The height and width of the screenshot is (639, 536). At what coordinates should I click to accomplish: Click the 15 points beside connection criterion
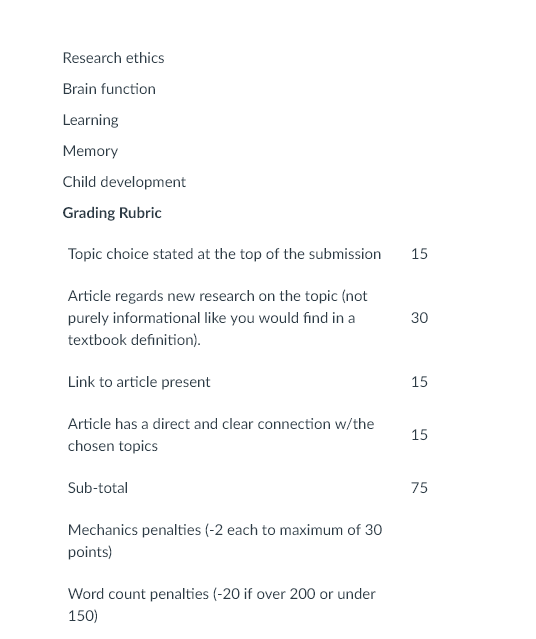(419, 435)
